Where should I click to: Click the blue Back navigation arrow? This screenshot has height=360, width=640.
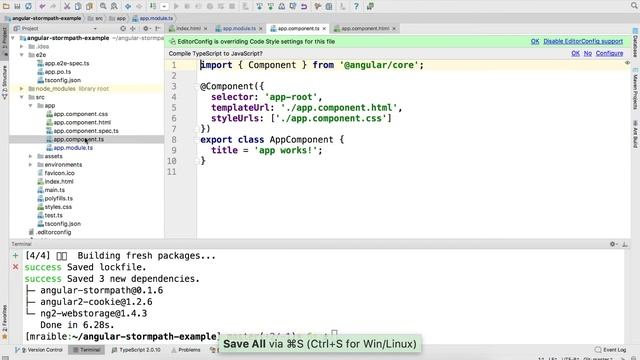(128, 7)
